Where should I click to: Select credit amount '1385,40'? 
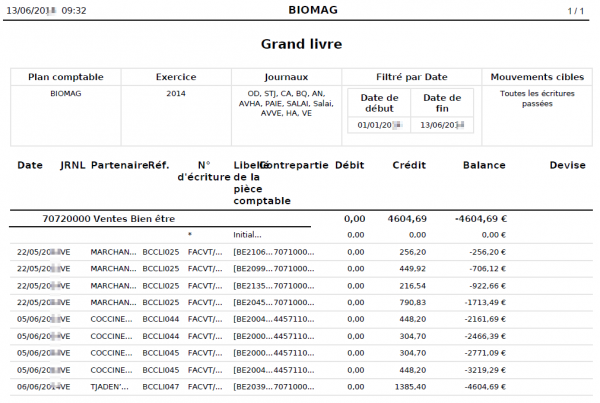[x=410, y=387]
